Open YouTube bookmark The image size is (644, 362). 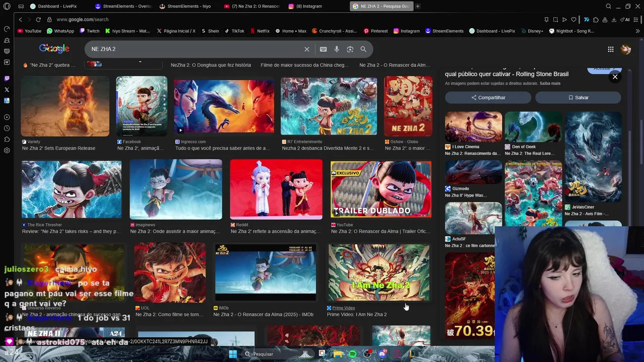click(x=29, y=31)
